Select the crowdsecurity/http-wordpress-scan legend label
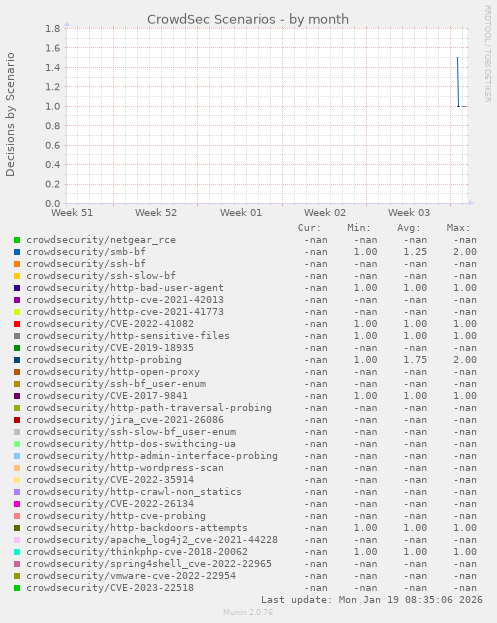Screen dimensions: 497x623 pos(125,468)
